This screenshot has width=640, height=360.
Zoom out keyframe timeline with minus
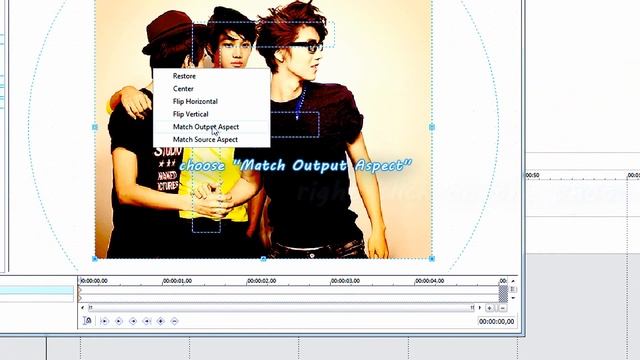tap(502, 308)
